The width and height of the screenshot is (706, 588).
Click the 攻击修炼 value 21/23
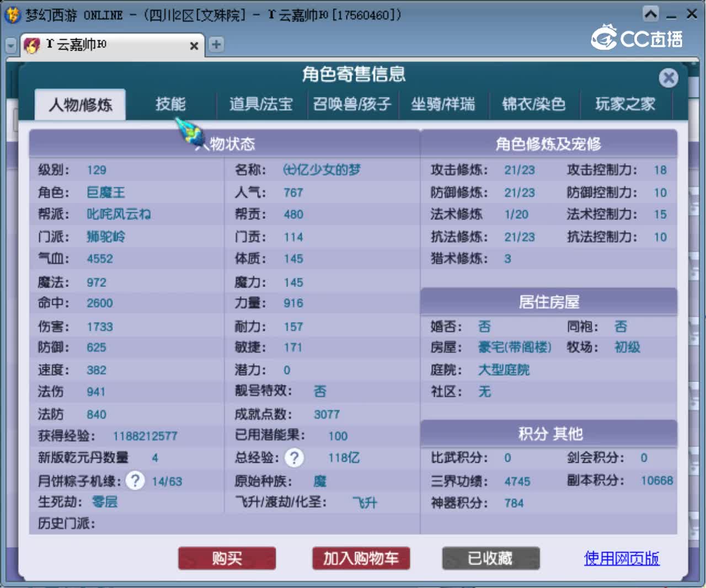coord(520,170)
